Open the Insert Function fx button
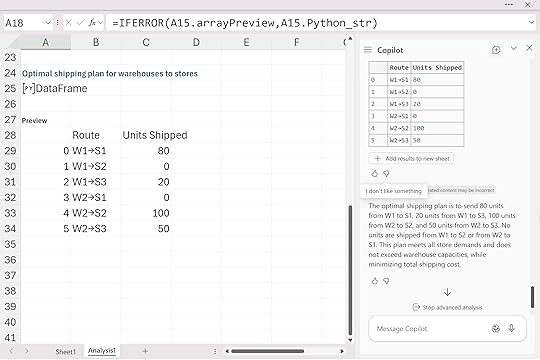 click(x=92, y=23)
